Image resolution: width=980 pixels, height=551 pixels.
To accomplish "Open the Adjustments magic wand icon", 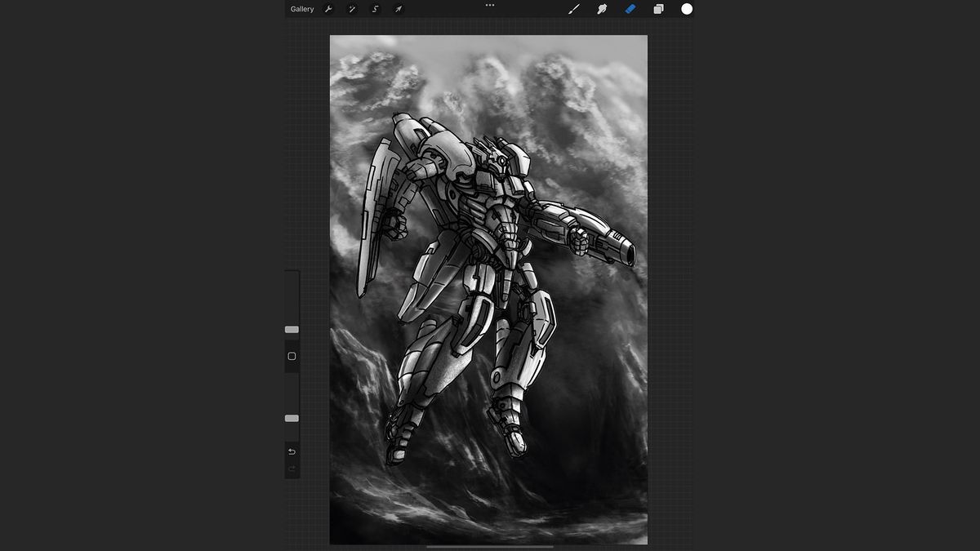I will click(351, 9).
